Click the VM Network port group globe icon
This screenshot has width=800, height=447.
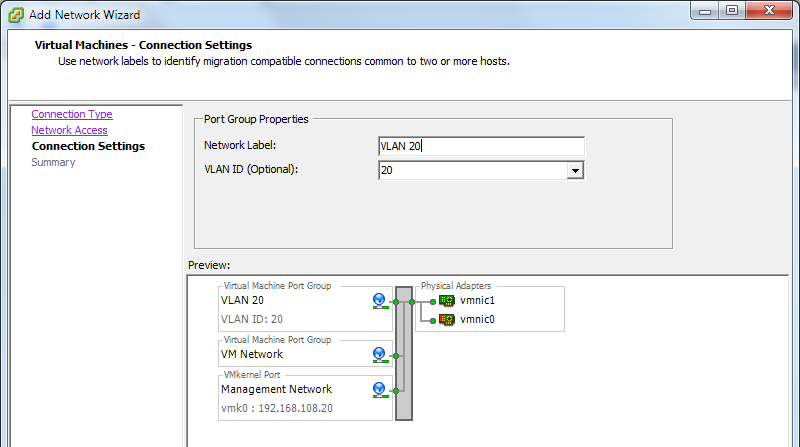(x=379, y=355)
